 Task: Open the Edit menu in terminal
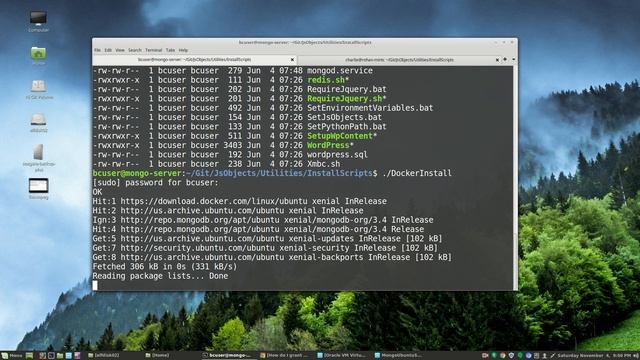(x=108, y=50)
